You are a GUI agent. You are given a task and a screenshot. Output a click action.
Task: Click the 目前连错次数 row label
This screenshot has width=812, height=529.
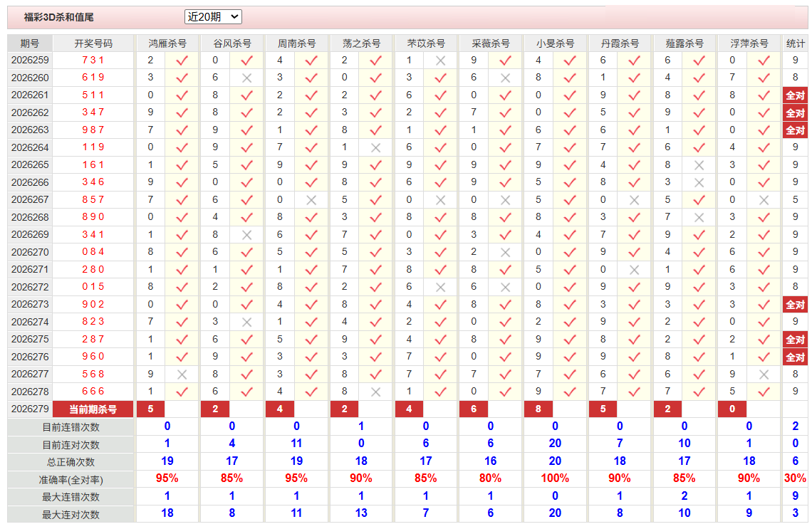[71, 428]
